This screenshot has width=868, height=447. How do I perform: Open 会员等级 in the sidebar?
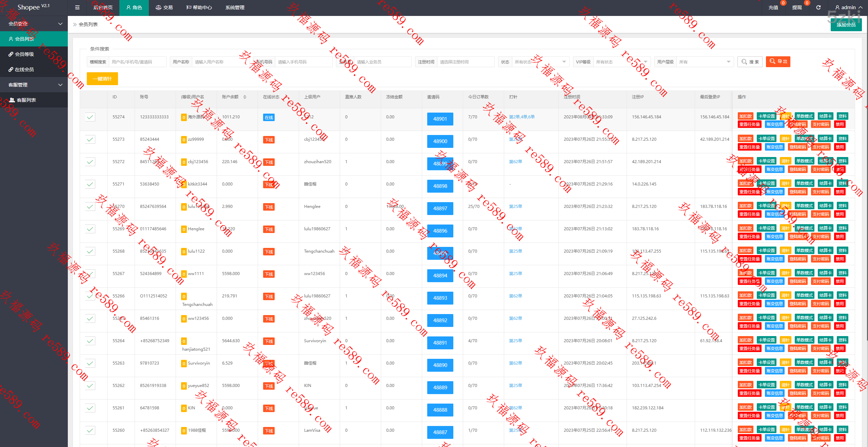24,54
